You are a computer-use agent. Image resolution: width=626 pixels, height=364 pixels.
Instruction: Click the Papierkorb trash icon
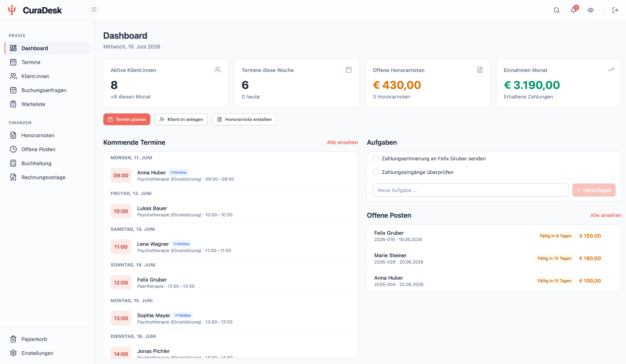[x=13, y=339]
